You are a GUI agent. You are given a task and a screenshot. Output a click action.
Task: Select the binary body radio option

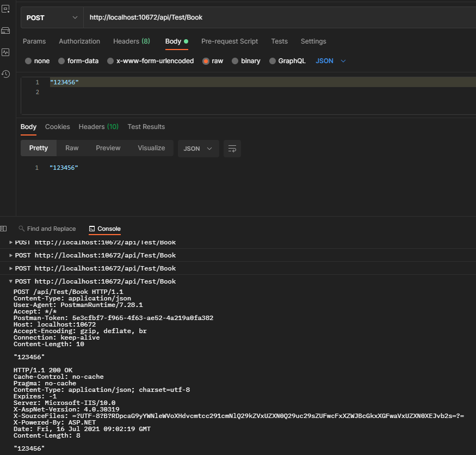point(235,61)
